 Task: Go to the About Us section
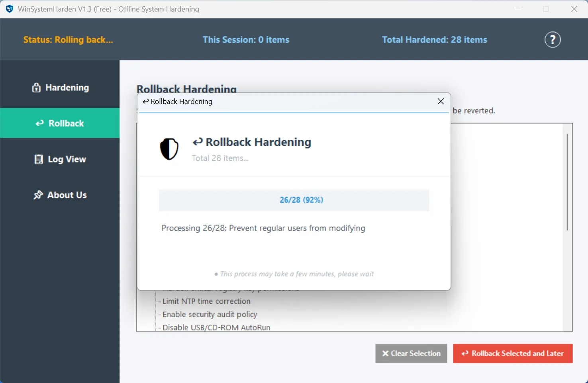click(x=60, y=195)
